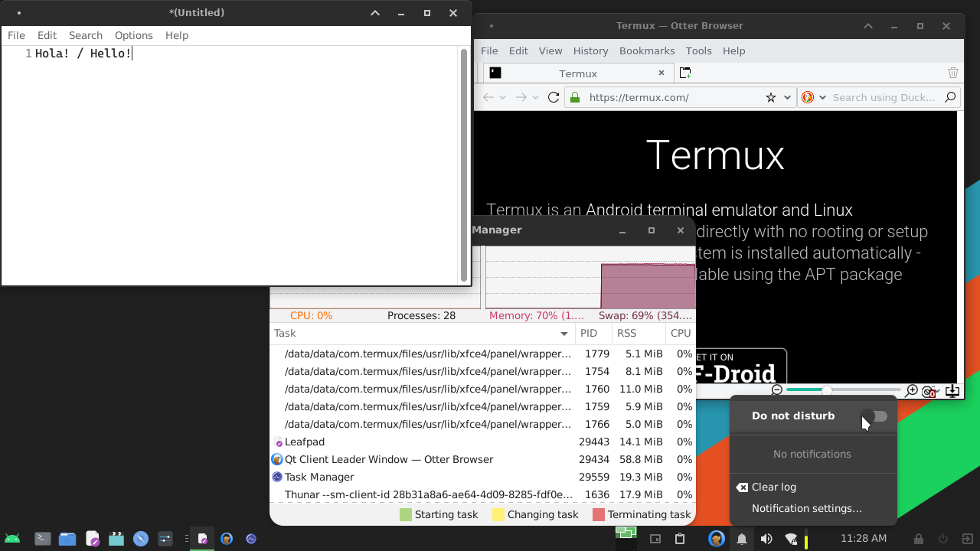Open the downloads icon in the Otter status bar
Viewport: 980px width, 551px height.
tap(952, 390)
